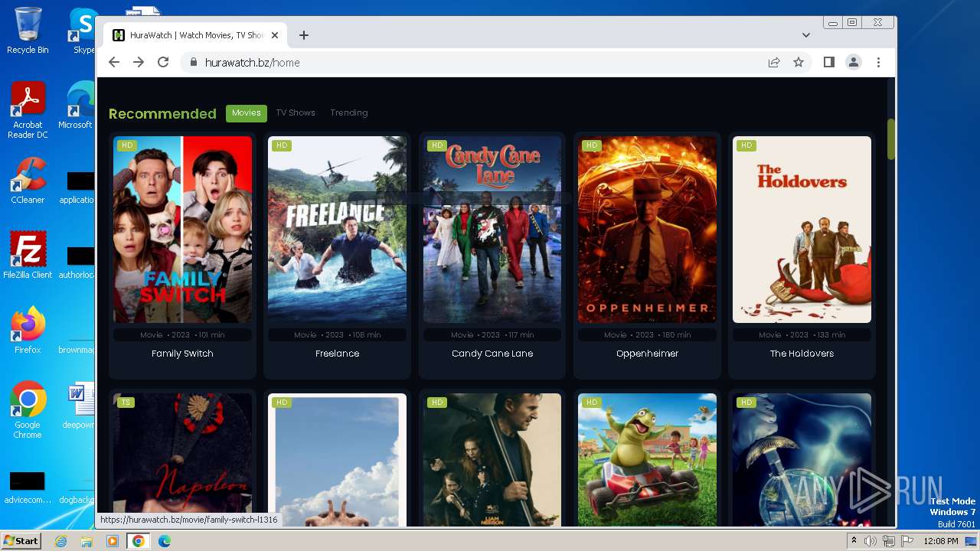Image resolution: width=980 pixels, height=551 pixels.
Task: Open the CCleaner desktop icon
Action: (x=28, y=181)
